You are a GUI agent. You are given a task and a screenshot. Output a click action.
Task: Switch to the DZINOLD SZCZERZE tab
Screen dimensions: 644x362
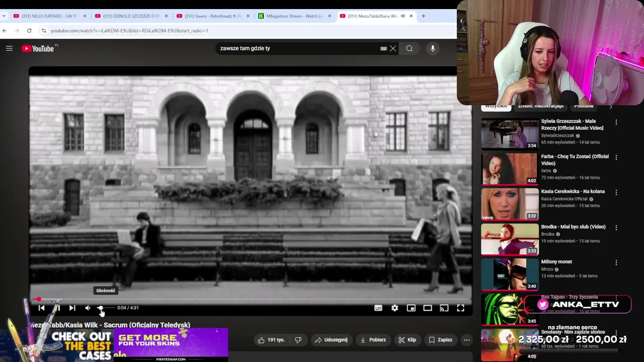pyautogui.click(x=131, y=16)
